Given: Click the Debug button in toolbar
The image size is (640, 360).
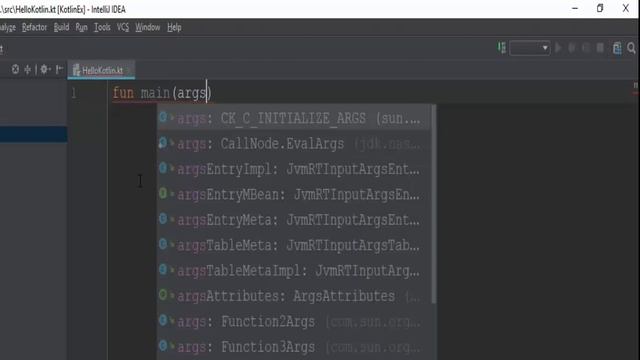Looking at the screenshot, I should point(572,48).
